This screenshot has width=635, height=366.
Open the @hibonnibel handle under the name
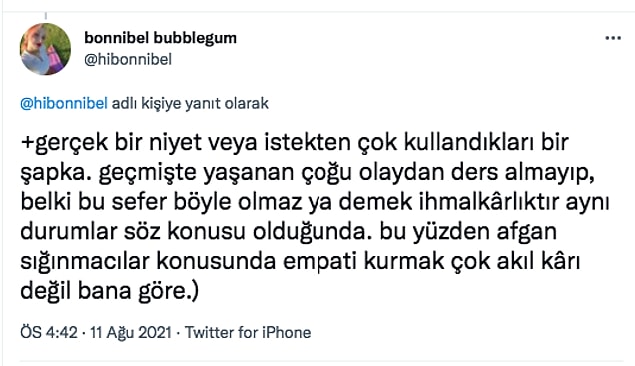128,60
